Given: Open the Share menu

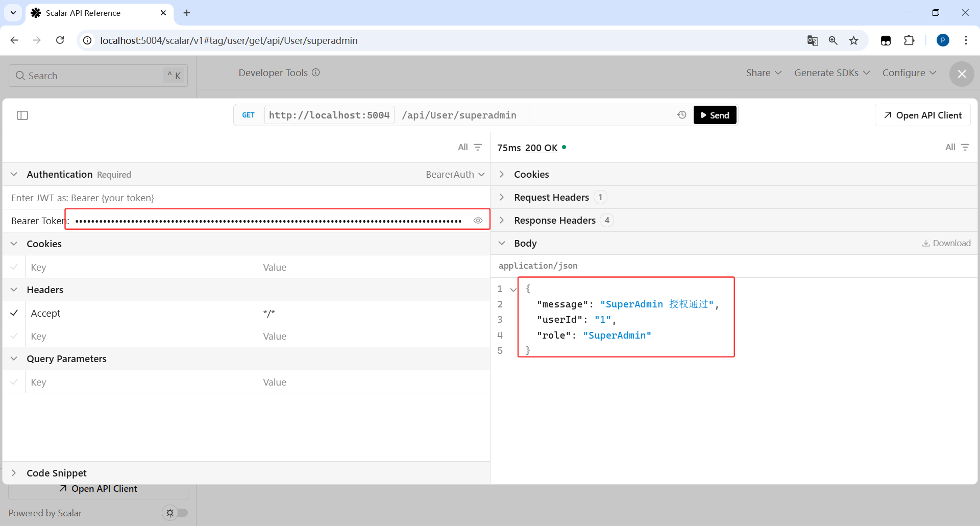Looking at the screenshot, I should point(764,73).
